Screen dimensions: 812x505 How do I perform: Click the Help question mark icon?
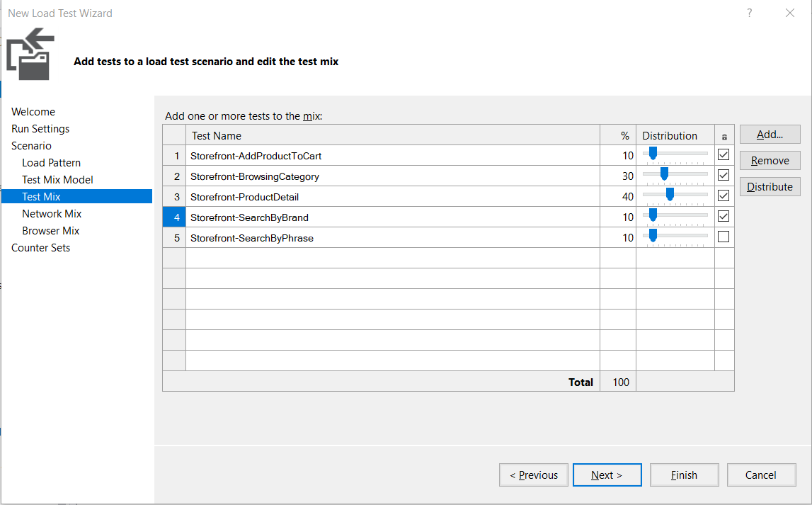click(x=750, y=13)
